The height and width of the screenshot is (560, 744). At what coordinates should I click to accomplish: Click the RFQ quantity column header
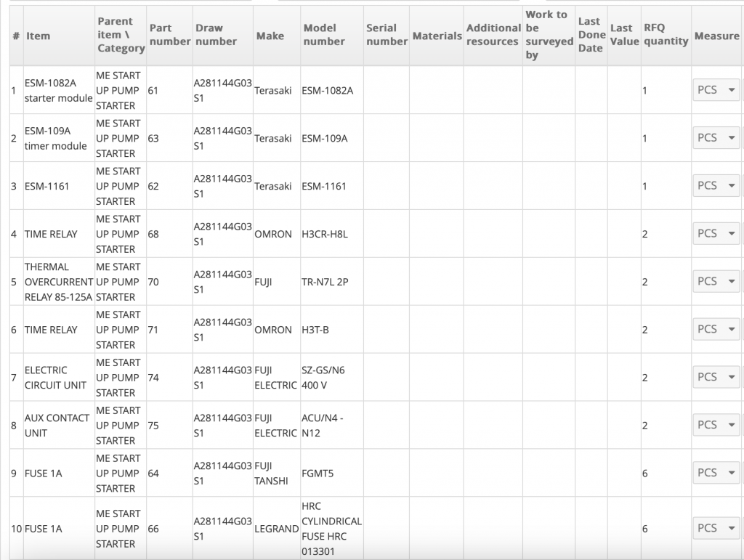[666, 35]
